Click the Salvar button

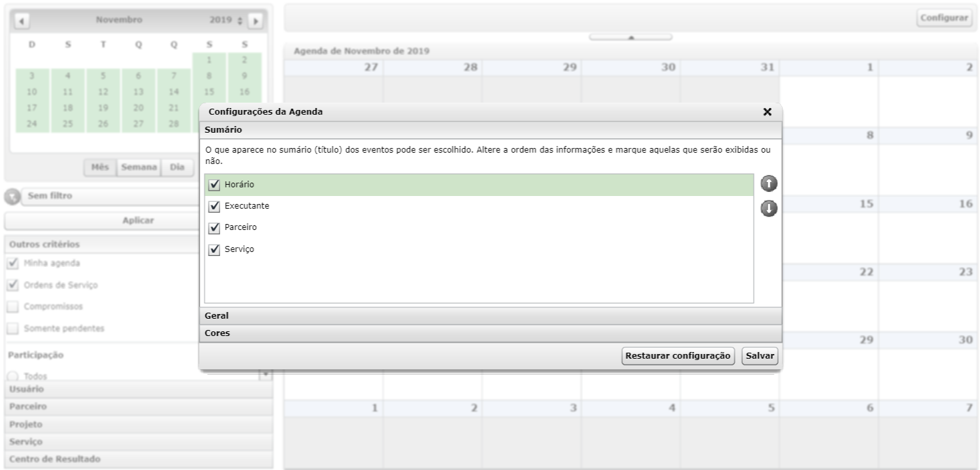[x=759, y=356]
